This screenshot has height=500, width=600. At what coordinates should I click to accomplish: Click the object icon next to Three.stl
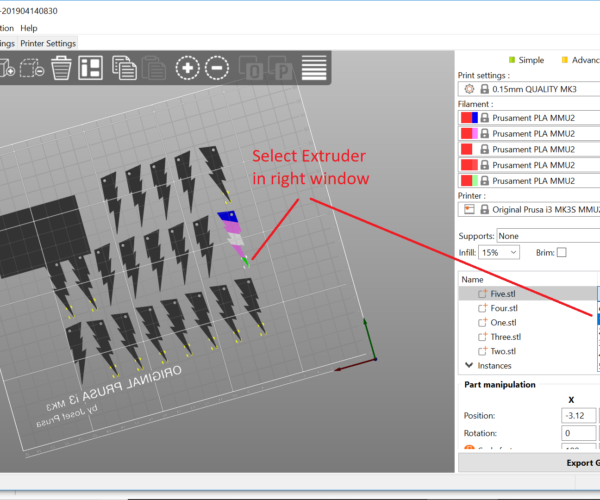coord(482,337)
